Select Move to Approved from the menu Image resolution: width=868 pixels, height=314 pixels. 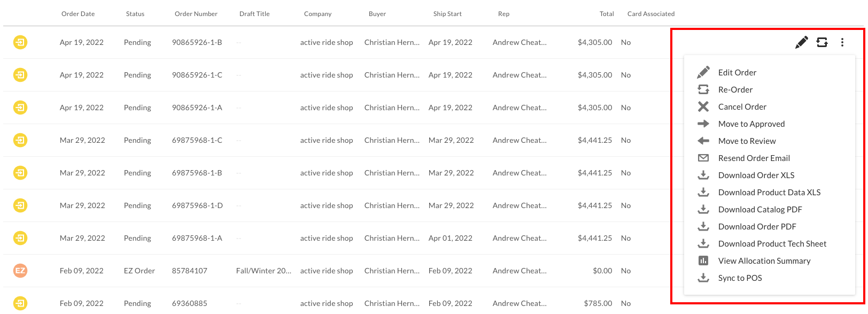pos(751,124)
